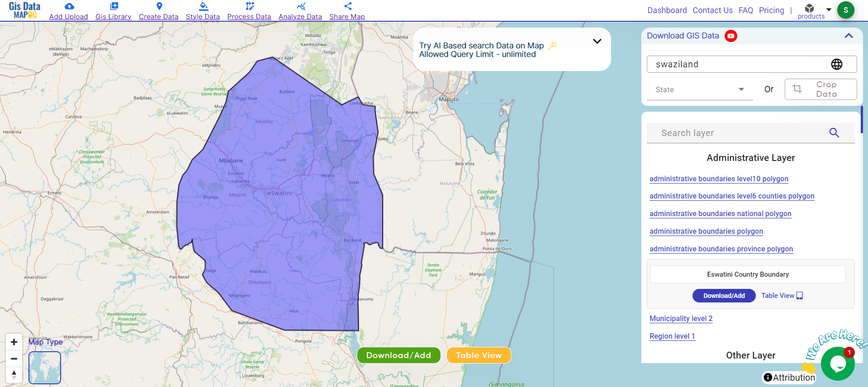Click the orange Table View map button
This screenshot has height=387, width=868.
479,355
